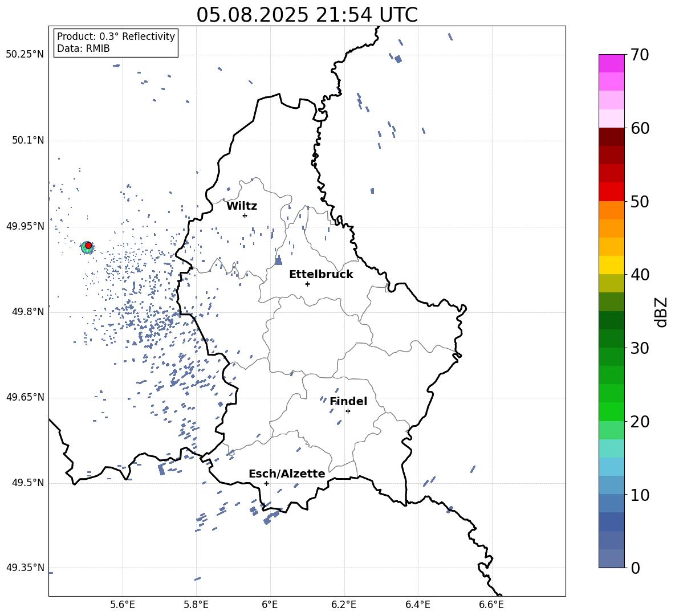
Task: Click the 49.8°N latitude label
Action: pos(28,312)
